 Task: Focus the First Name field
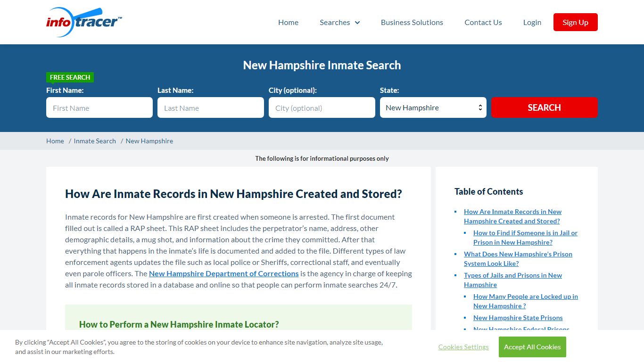pyautogui.click(x=99, y=107)
